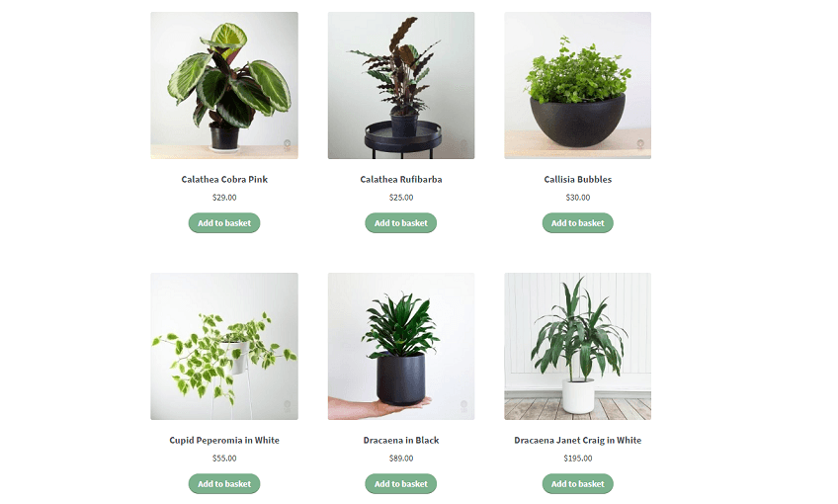
Task: Click the Dracaena in Black title link
Action: 401,441
